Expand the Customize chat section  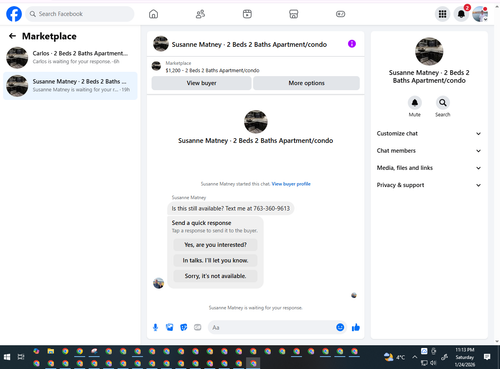(429, 134)
